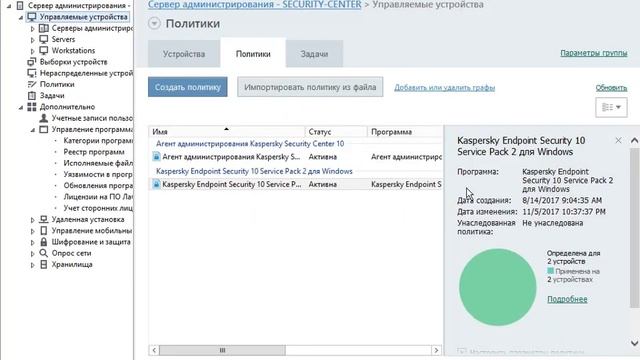
Task: Click the policy icon of Kaspersky Endpoint Security row
Action: click(x=156, y=184)
